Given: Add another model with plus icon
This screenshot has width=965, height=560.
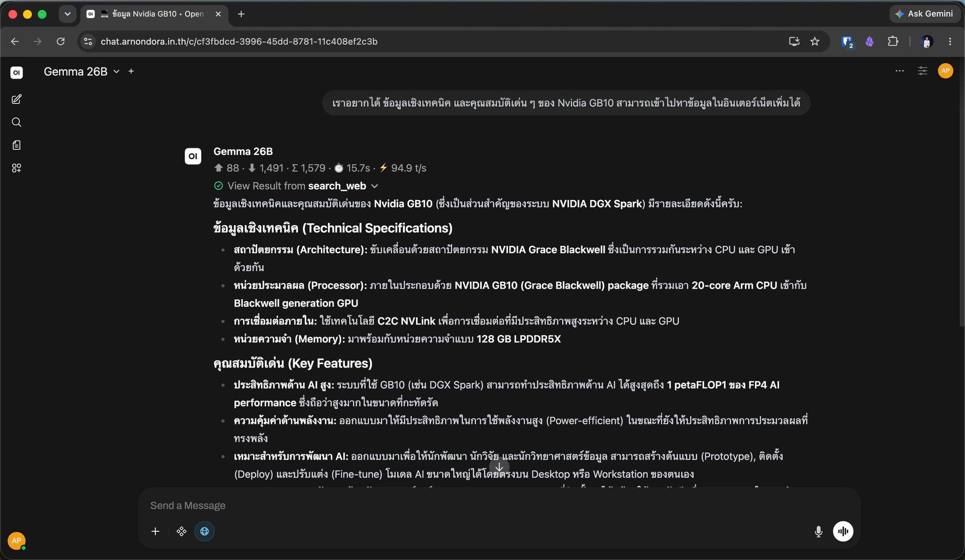Looking at the screenshot, I should (x=131, y=71).
